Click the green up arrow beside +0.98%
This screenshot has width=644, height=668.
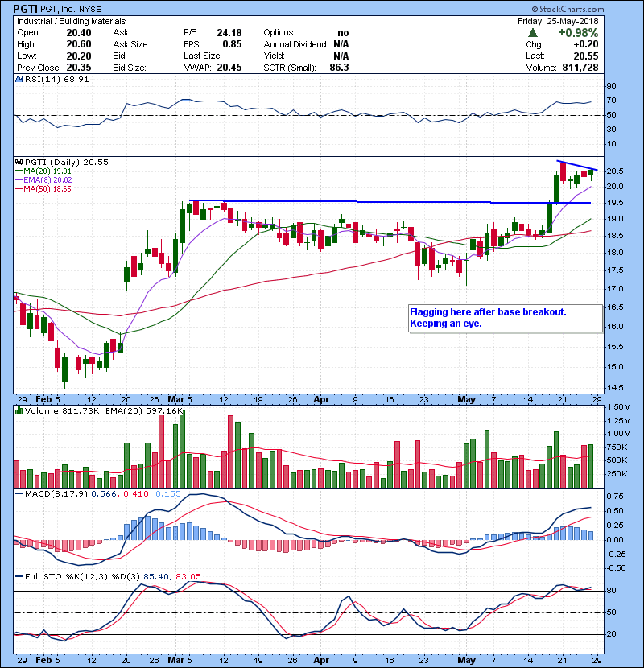coord(533,33)
